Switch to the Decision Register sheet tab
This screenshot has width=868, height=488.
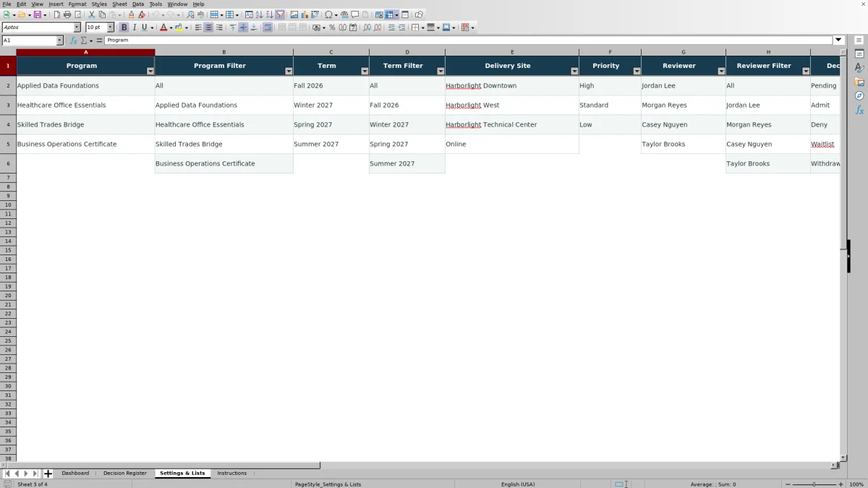click(125, 474)
